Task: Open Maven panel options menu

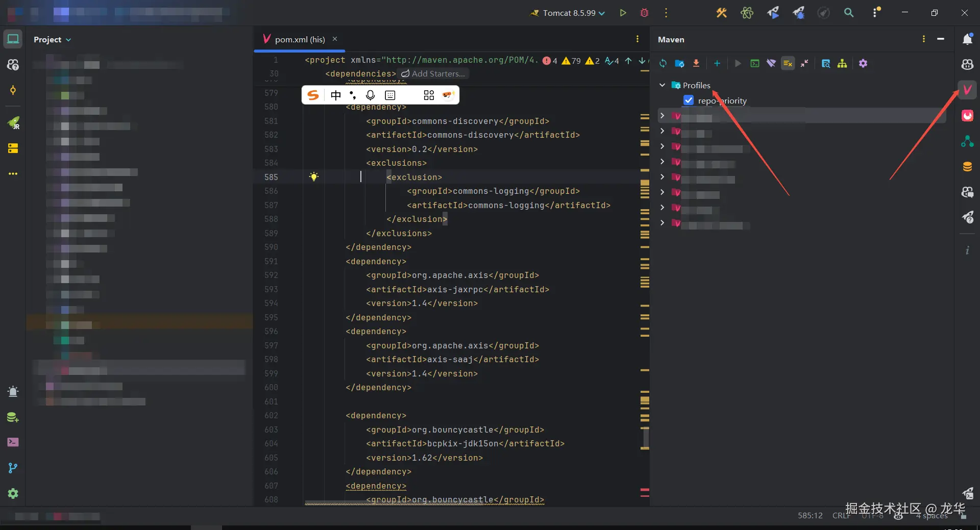Action: [924, 39]
